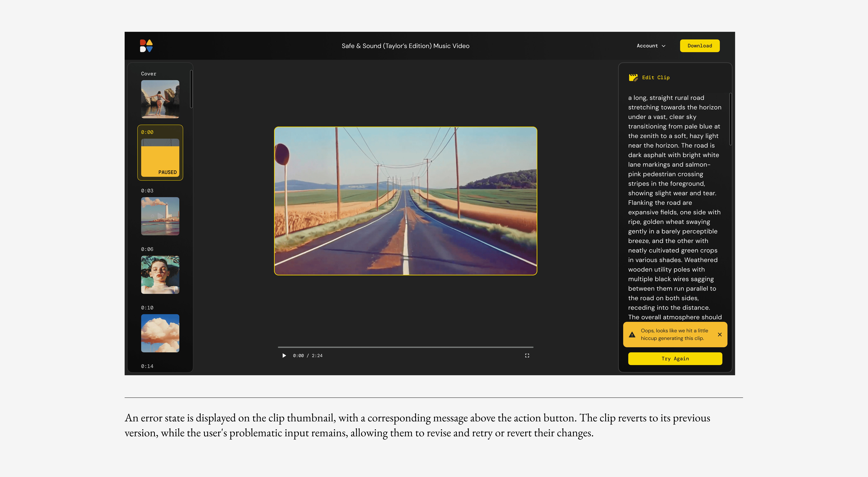Enter fullscreen with the expand icon
The width and height of the screenshot is (868, 477).
527,356
